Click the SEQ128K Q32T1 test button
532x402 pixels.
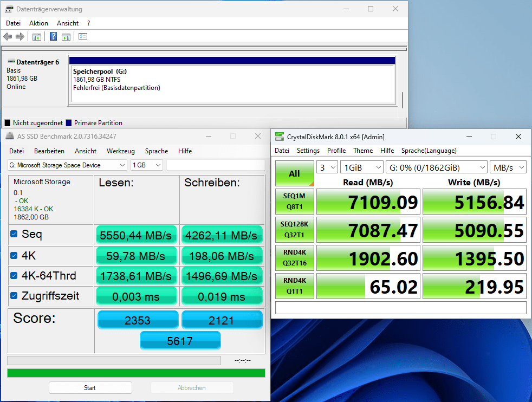point(295,230)
